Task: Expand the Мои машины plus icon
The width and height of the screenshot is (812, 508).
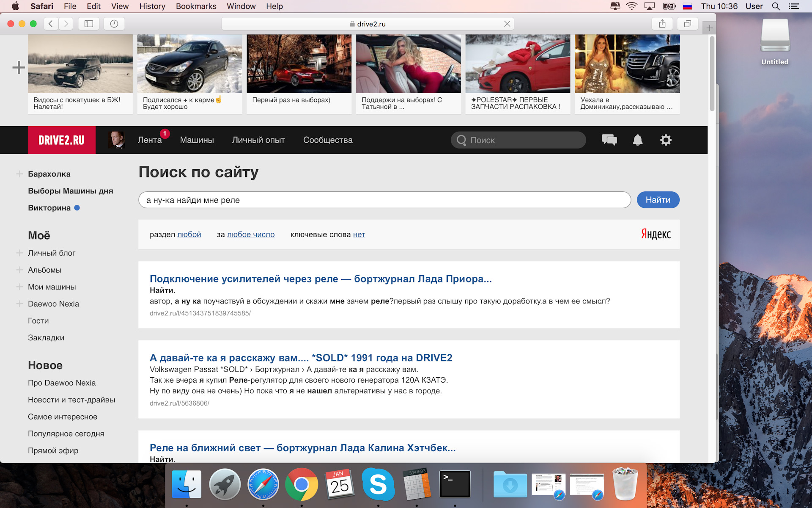Action: pyautogui.click(x=19, y=287)
